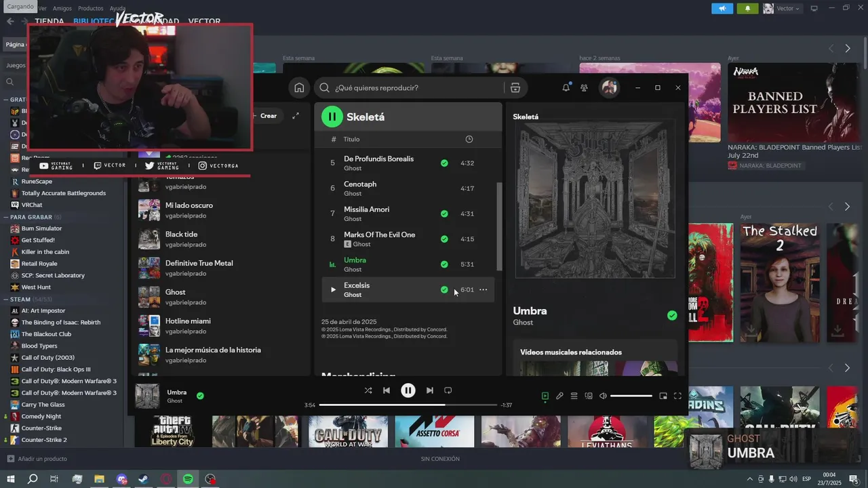Open Windows Start menu
The width and height of the screenshot is (868, 488).
tap(10, 479)
